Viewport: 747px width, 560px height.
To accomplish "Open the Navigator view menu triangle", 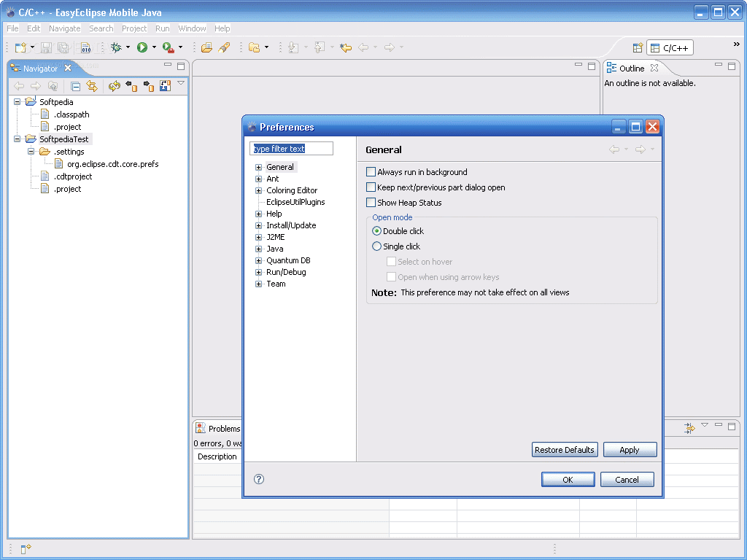I will coord(181,83).
